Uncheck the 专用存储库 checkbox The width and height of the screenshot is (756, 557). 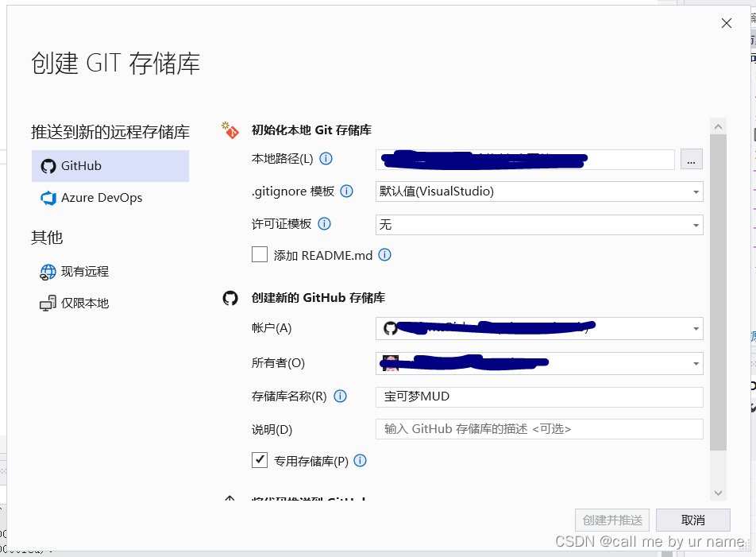pyautogui.click(x=260, y=460)
